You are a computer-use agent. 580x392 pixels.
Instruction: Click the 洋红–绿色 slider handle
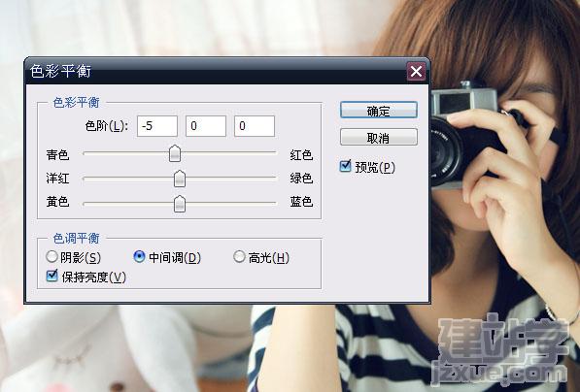(180, 179)
